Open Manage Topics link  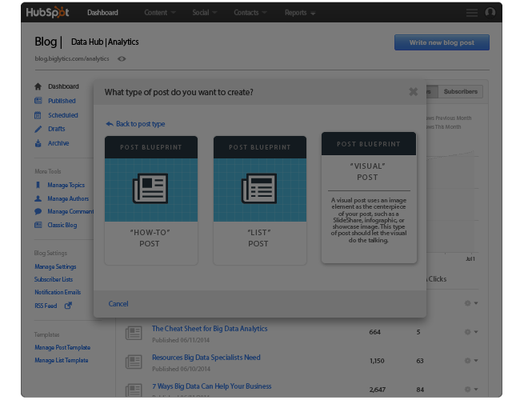(66, 185)
